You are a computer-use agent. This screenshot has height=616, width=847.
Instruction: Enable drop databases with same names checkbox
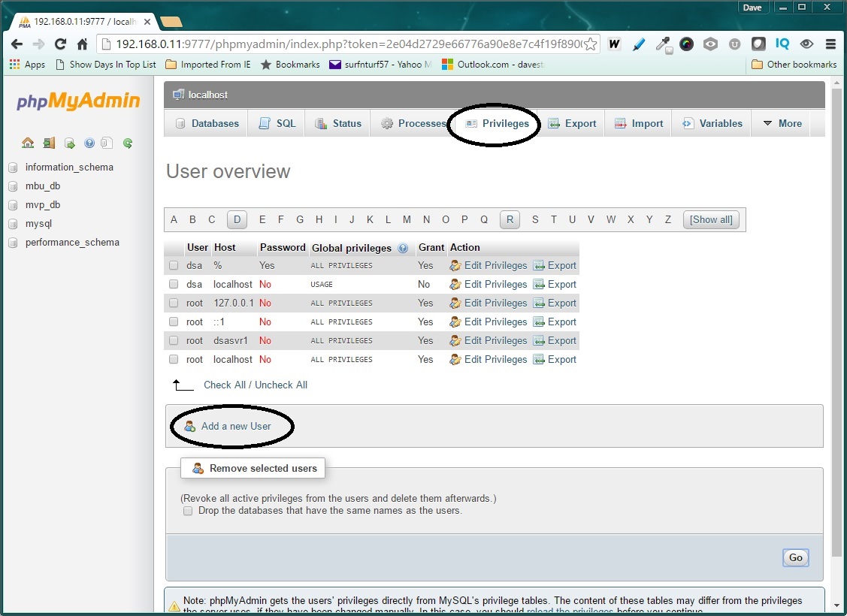point(187,511)
